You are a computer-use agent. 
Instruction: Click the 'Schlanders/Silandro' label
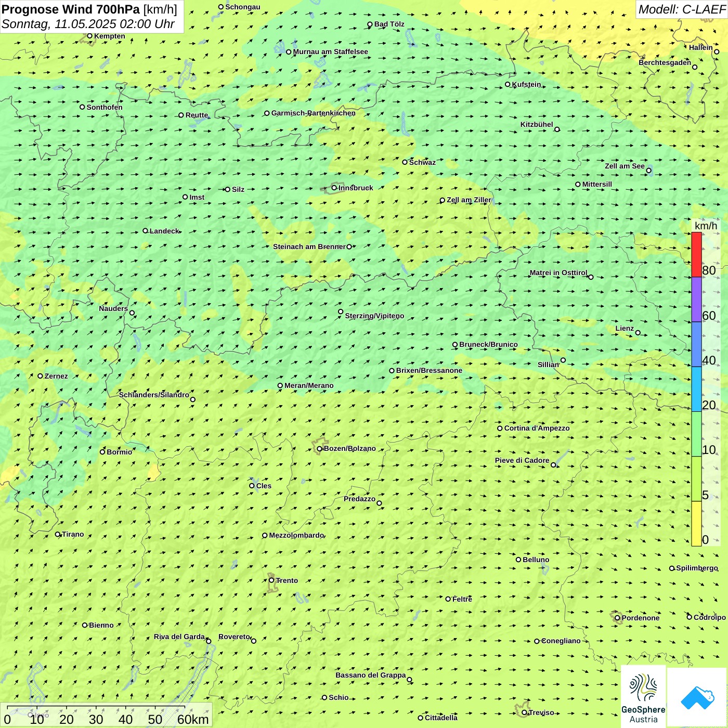click(154, 395)
